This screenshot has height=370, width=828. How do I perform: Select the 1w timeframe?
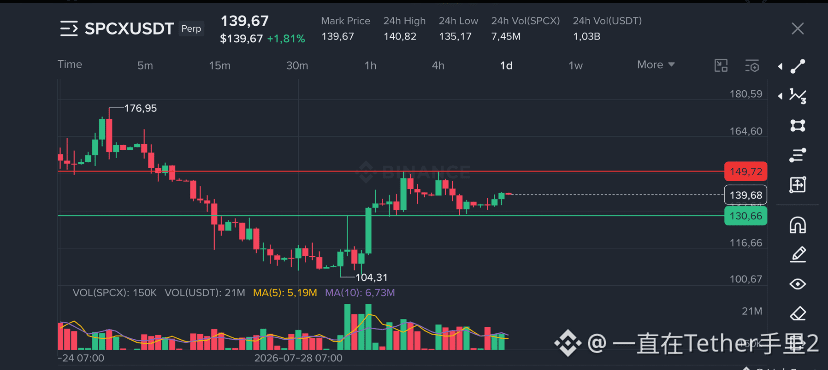[575, 65]
